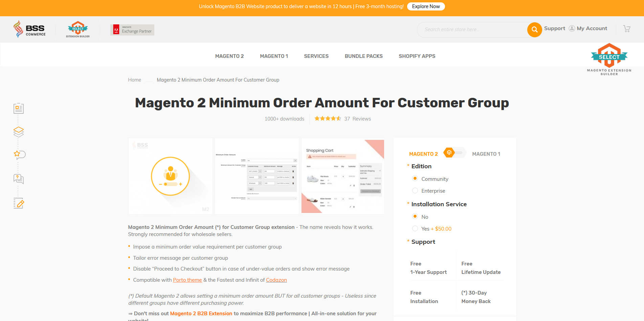Choose Yes +$50.00 installation service

[415, 228]
